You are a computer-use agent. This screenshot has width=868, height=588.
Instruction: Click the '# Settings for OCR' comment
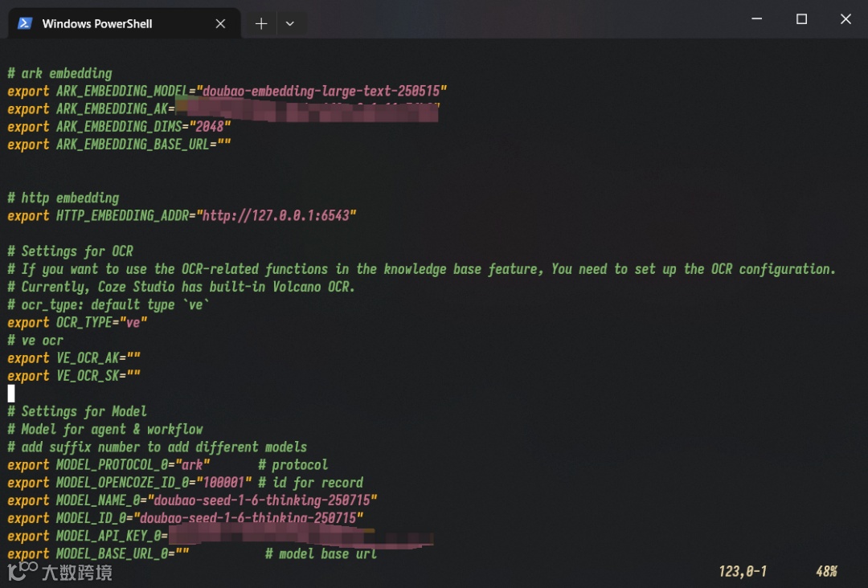[x=70, y=251]
